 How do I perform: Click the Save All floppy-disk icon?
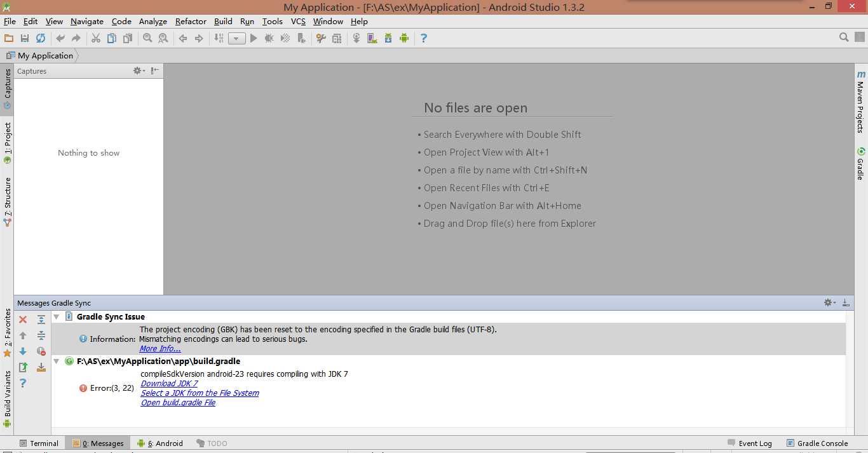(25, 38)
